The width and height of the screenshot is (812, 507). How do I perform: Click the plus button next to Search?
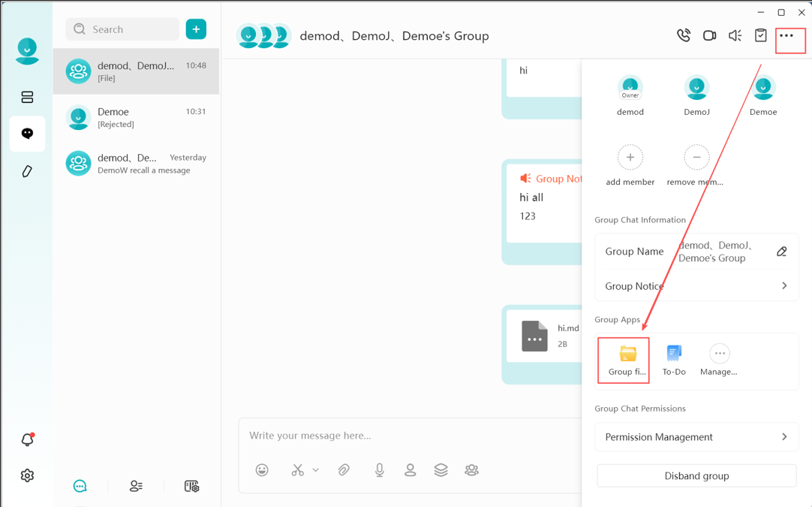[x=196, y=29]
